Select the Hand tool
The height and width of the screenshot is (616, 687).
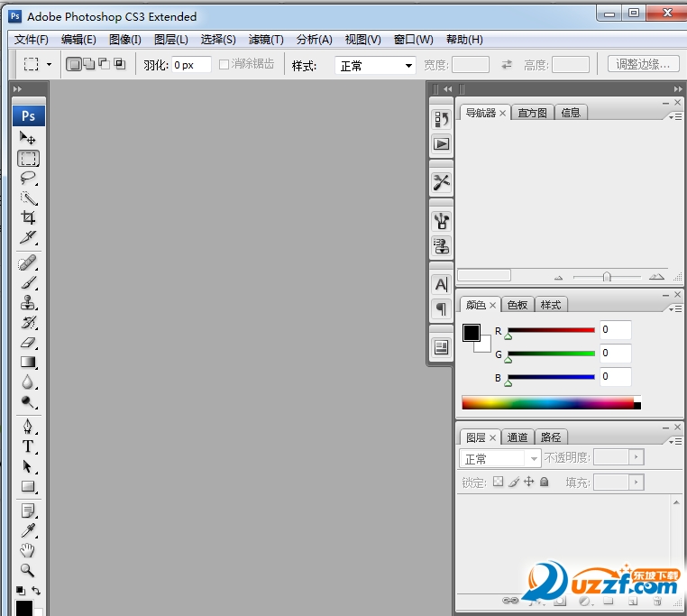tap(28, 550)
